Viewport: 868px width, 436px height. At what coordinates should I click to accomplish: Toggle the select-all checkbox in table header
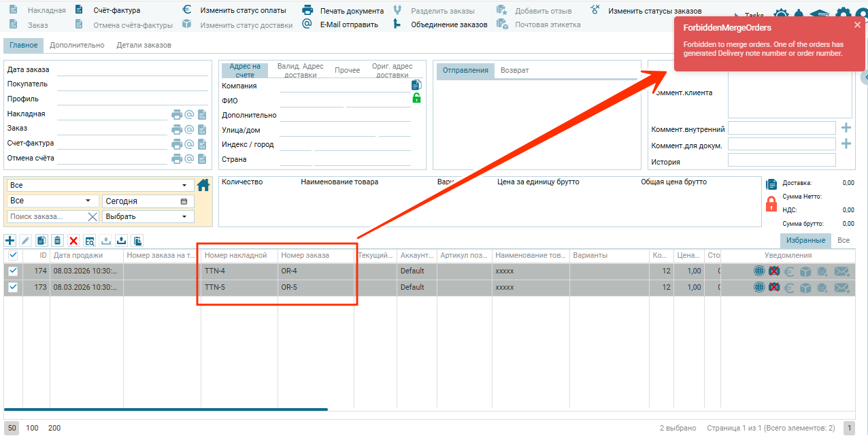(x=13, y=256)
